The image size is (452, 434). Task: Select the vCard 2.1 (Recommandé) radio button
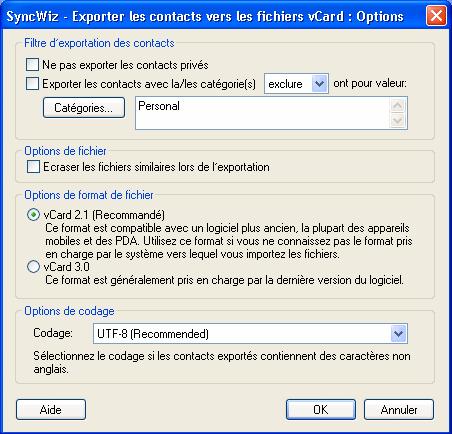pyautogui.click(x=33, y=215)
